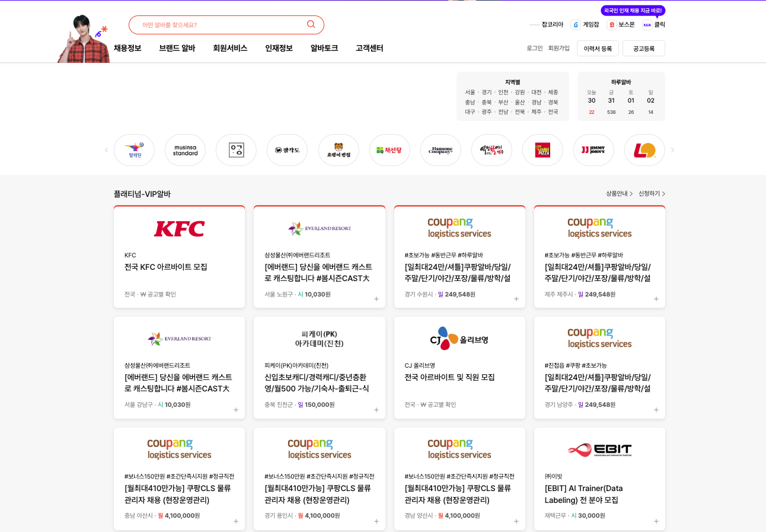Select the 알라딘 brand logo circle
The height and width of the screenshot is (532, 766).
(134, 150)
